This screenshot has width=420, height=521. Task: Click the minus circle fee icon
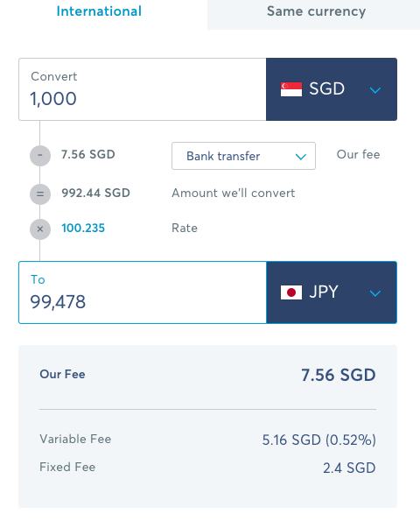40,156
